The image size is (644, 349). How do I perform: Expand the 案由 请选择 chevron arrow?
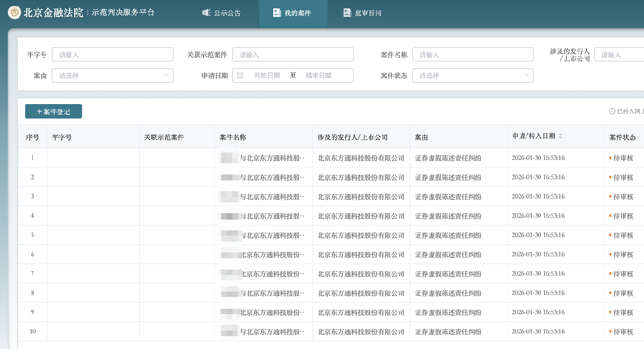[x=167, y=75]
